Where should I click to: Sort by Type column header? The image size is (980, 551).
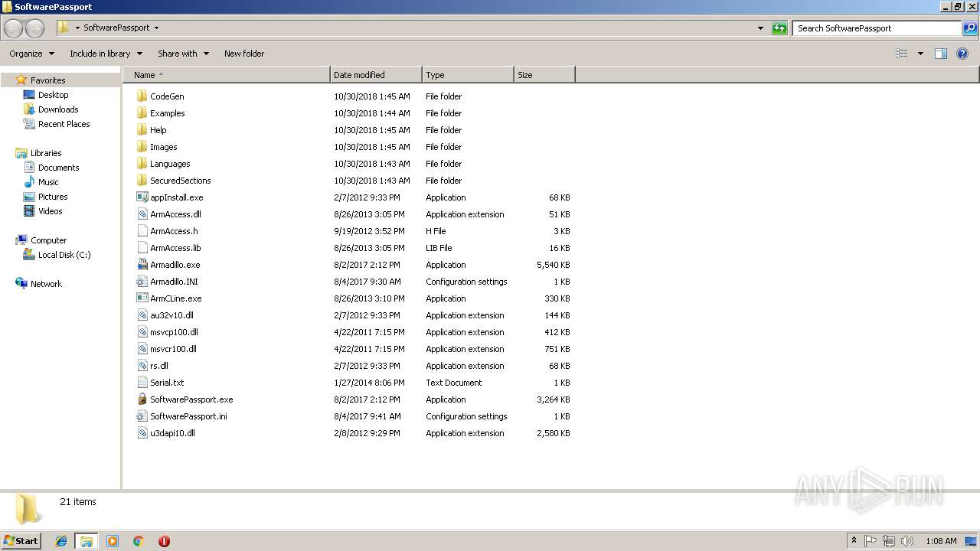(x=468, y=75)
